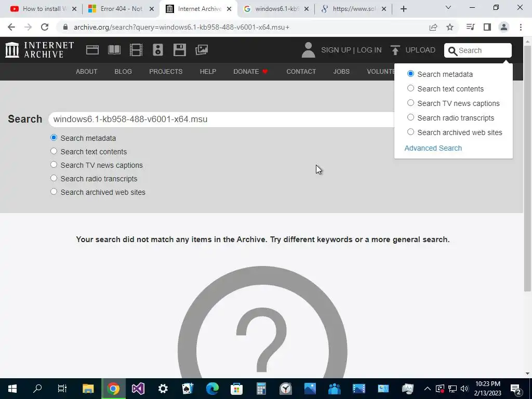Toggle Chrome side panel icon
532x399 pixels.
(487, 27)
